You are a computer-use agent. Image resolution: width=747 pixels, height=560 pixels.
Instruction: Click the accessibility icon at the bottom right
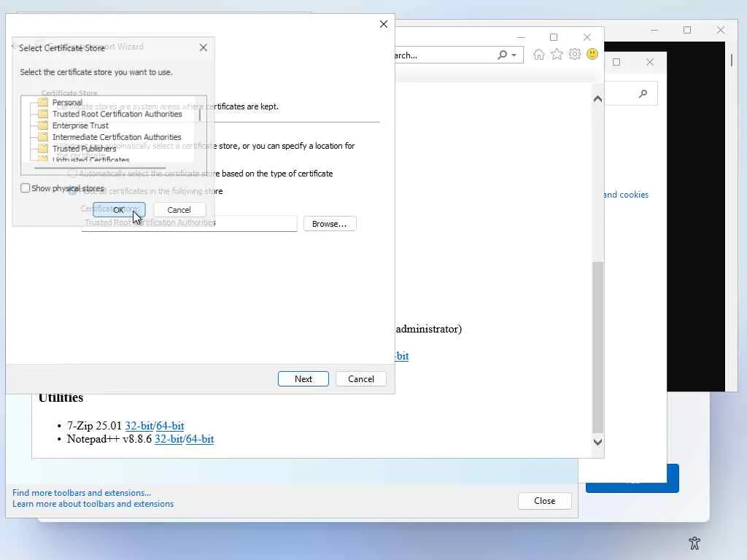coord(694,542)
